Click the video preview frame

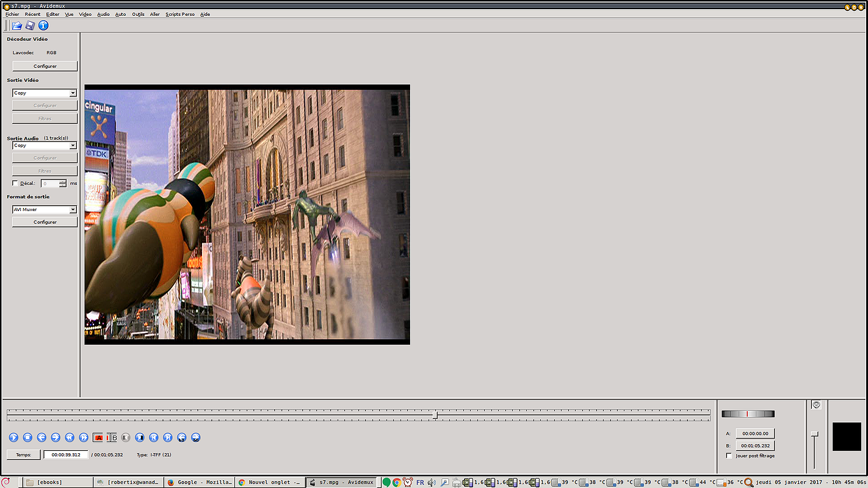coord(247,215)
